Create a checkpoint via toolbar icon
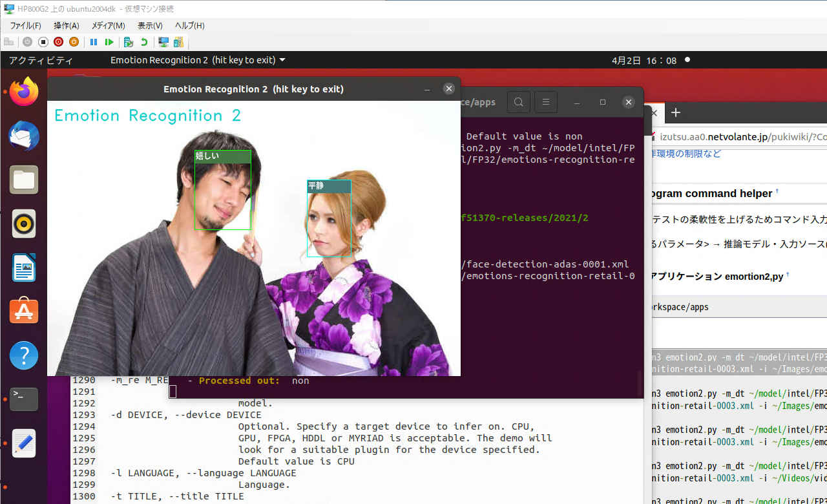Viewport: 827px width, 504px height. [129, 42]
